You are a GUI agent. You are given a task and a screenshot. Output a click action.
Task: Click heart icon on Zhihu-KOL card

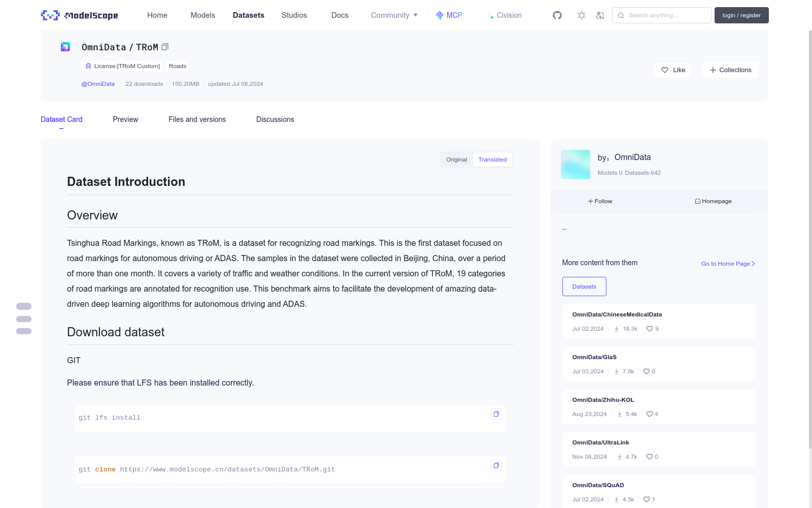(650, 414)
